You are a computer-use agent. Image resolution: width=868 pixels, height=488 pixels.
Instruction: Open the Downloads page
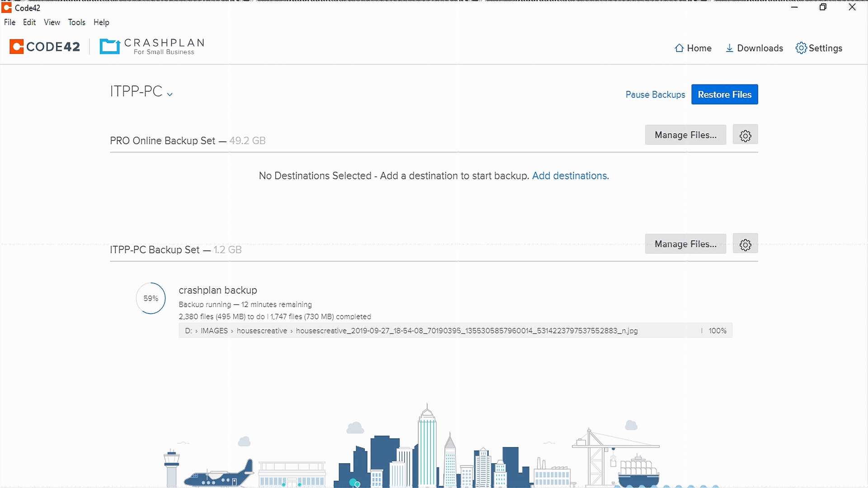tap(754, 48)
